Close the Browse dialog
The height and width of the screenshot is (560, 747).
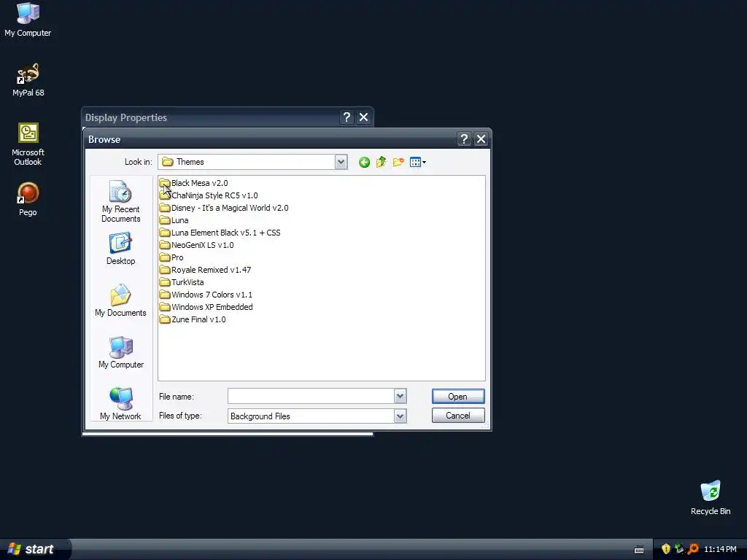(x=481, y=139)
